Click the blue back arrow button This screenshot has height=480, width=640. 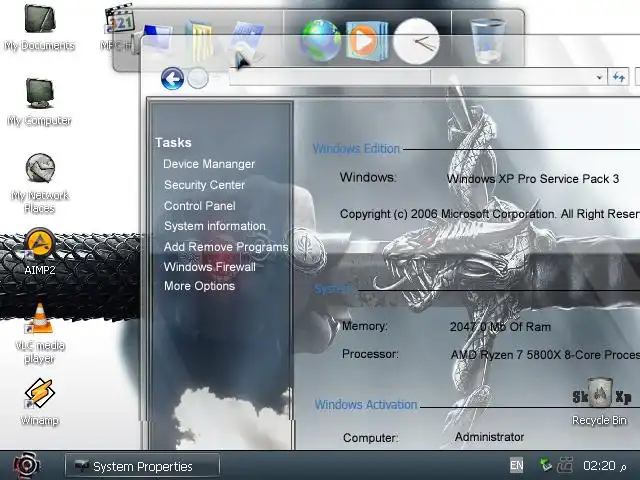(172, 78)
